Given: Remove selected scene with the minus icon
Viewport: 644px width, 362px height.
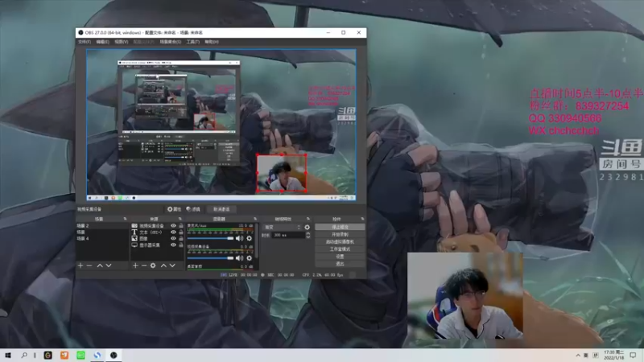Looking at the screenshot, I should [x=89, y=265].
